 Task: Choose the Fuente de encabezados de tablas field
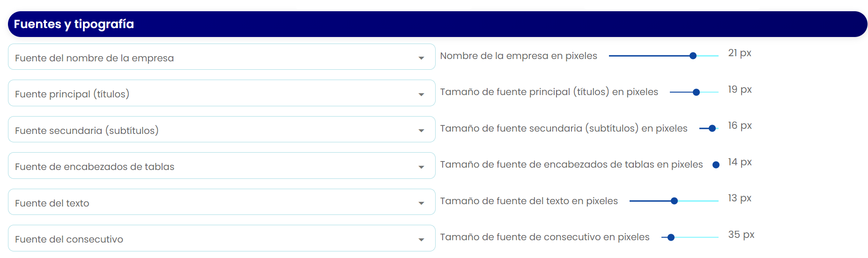coord(222,166)
